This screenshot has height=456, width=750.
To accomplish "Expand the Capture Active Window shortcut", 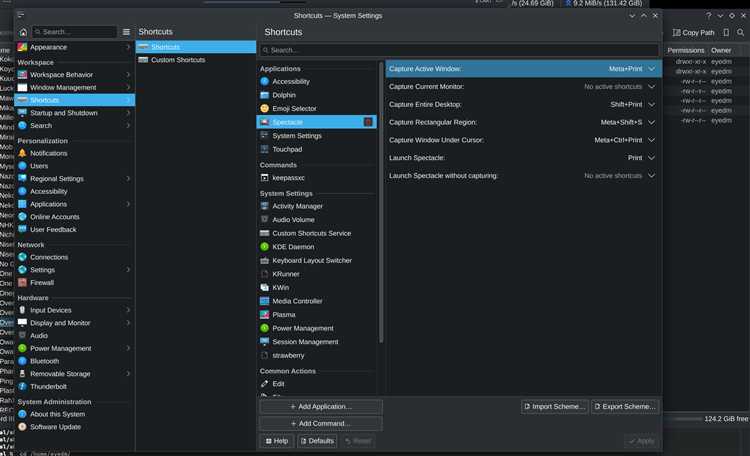I will tap(651, 69).
